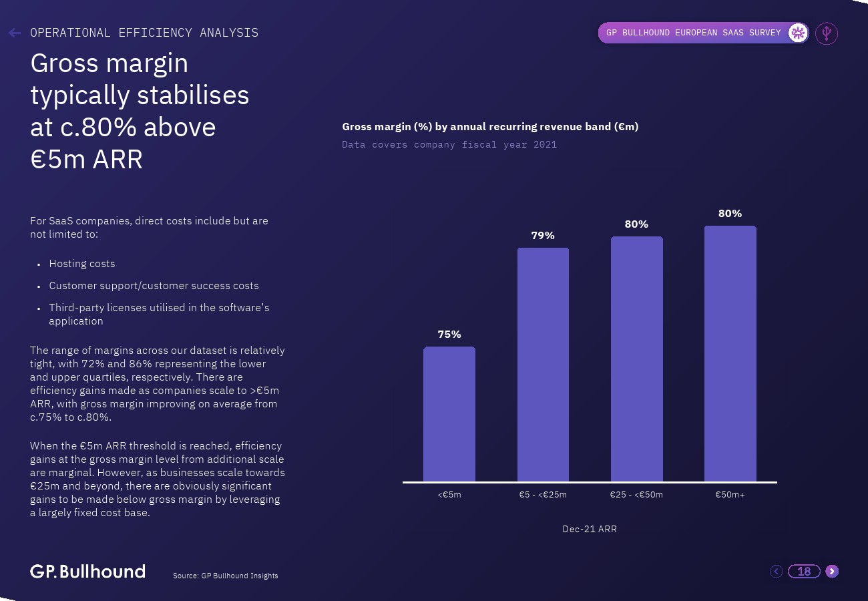Click the trident icon at top right
The width and height of the screenshot is (868, 601).
(x=827, y=33)
